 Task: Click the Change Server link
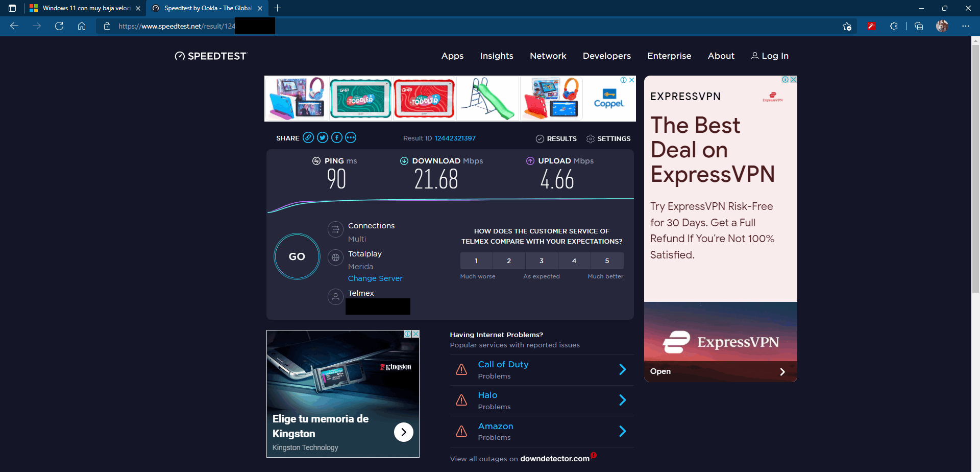(x=375, y=278)
